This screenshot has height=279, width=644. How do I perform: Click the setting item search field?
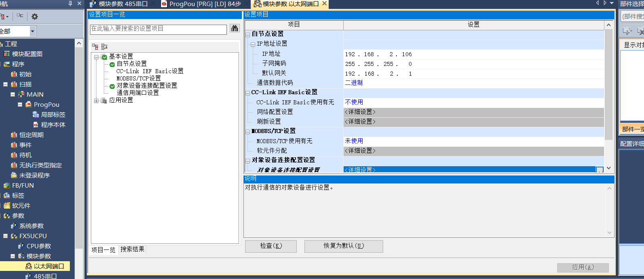[158, 29]
